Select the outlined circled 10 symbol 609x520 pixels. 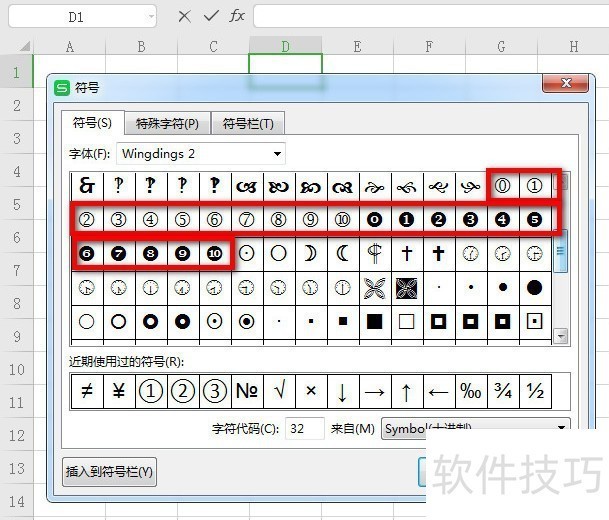342,220
